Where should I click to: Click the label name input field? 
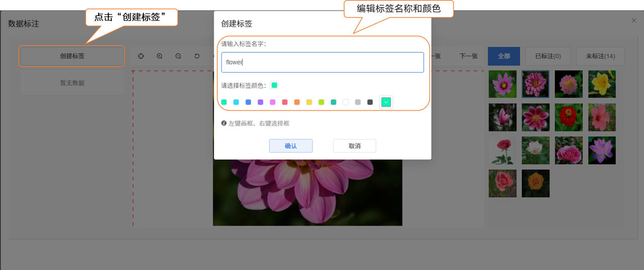point(323,62)
